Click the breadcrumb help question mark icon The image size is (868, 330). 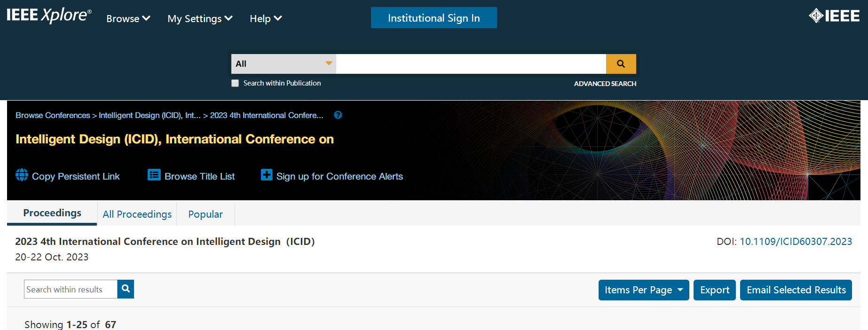click(338, 115)
